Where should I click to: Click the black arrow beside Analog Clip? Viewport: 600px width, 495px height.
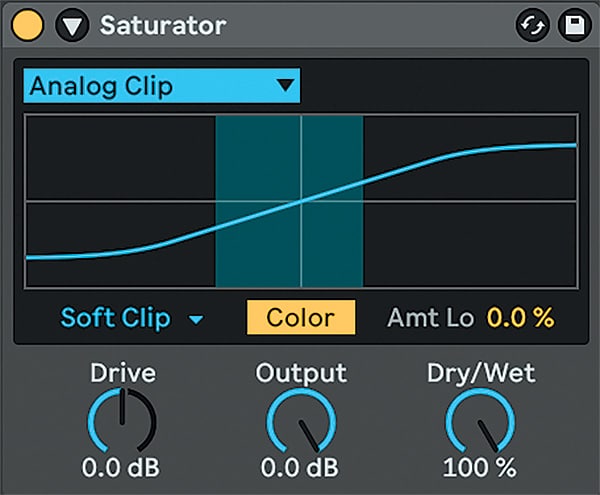point(285,85)
